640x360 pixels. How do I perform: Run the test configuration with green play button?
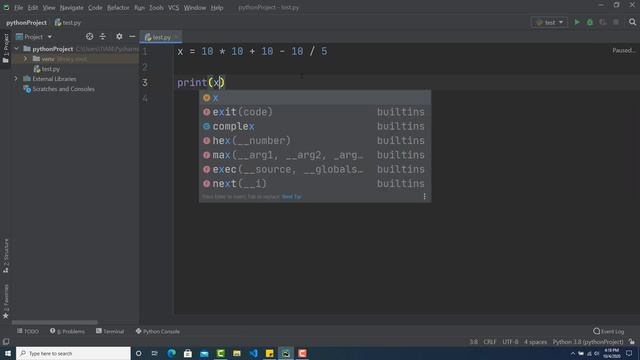(x=577, y=22)
